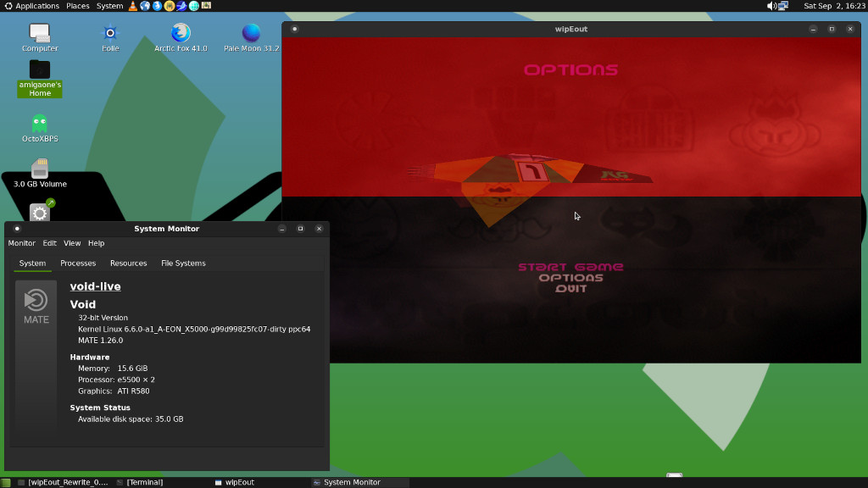Select START GAME in wipEout menu
The width and height of the screenshot is (868, 488).
point(570,267)
